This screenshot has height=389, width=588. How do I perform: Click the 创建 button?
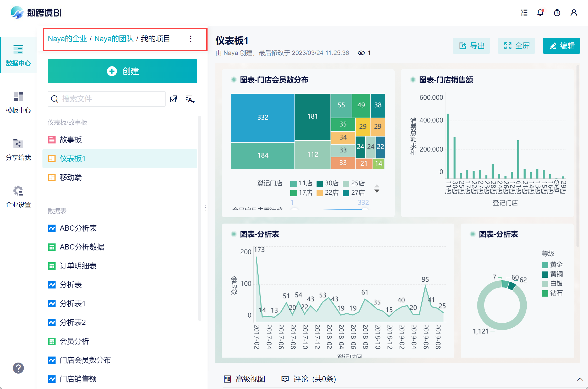122,71
